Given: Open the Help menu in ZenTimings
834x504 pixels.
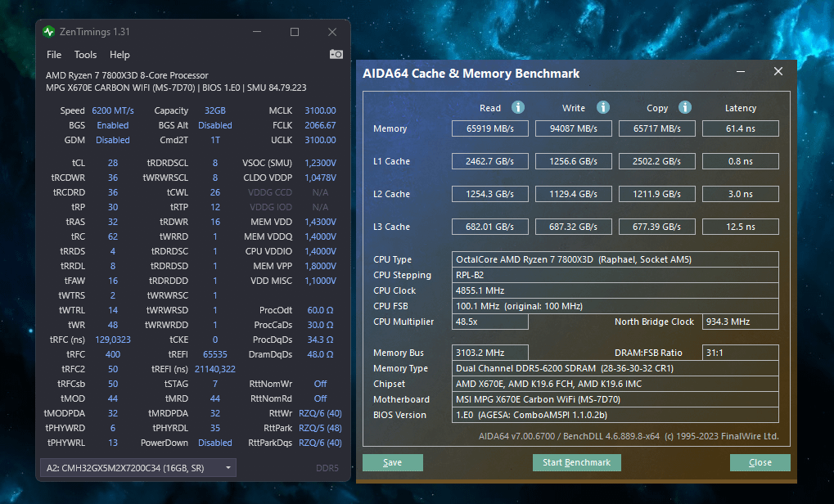Looking at the screenshot, I should [x=119, y=55].
